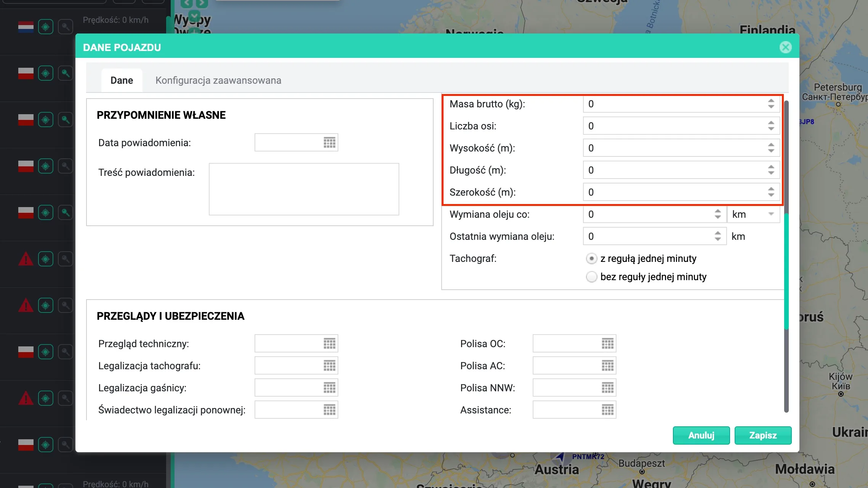This screenshot has height=488, width=868.
Task: Open calendar for Polisa AC
Action: click(x=608, y=366)
